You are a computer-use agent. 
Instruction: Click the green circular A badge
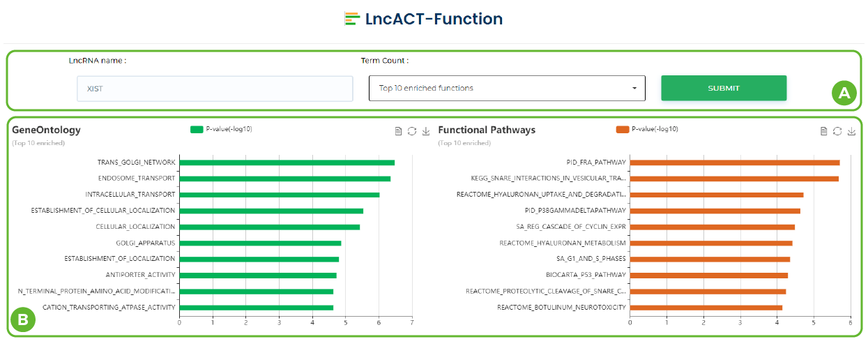point(844,93)
